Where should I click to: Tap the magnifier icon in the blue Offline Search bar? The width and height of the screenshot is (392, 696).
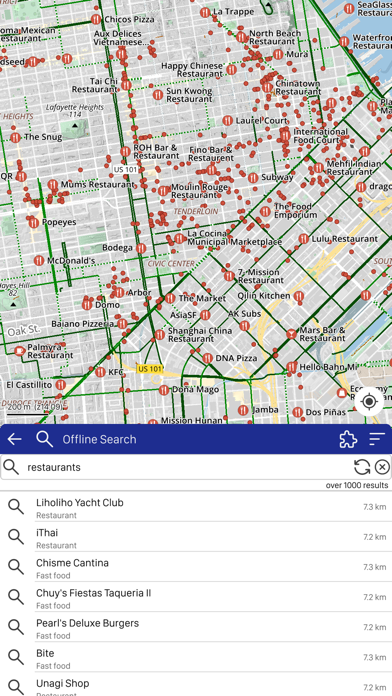[x=44, y=439]
